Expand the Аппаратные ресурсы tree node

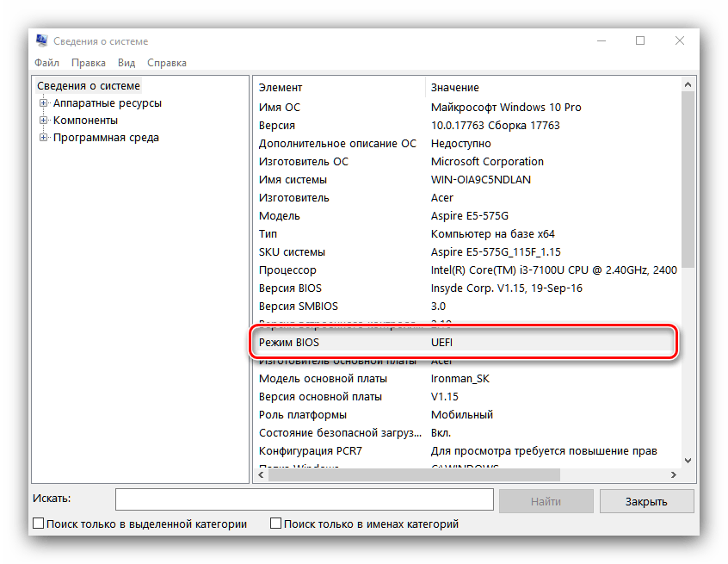point(43,103)
